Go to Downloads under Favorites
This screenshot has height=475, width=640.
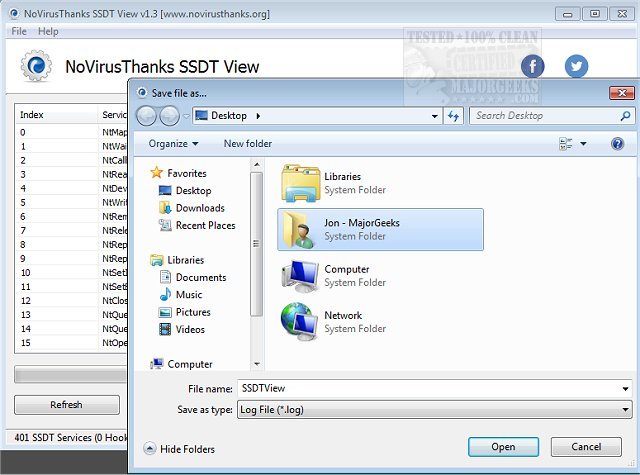[192, 208]
